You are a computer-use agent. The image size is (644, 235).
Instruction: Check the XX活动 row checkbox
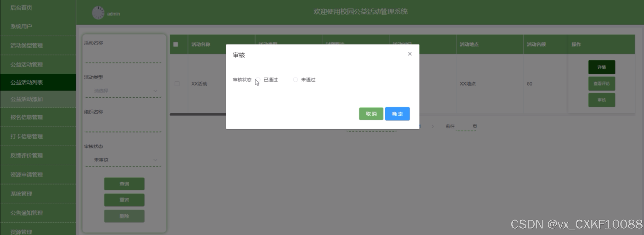(x=177, y=84)
